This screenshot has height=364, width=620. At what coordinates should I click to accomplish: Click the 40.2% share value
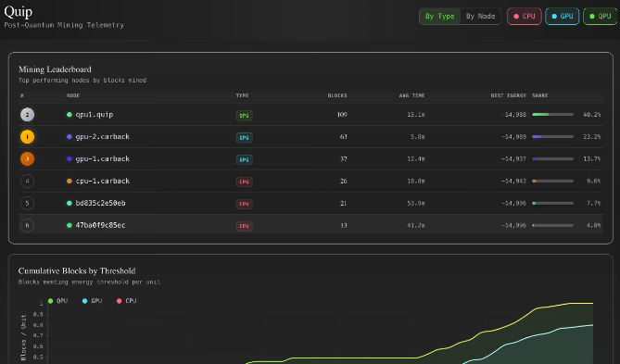[x=592, y=115]
